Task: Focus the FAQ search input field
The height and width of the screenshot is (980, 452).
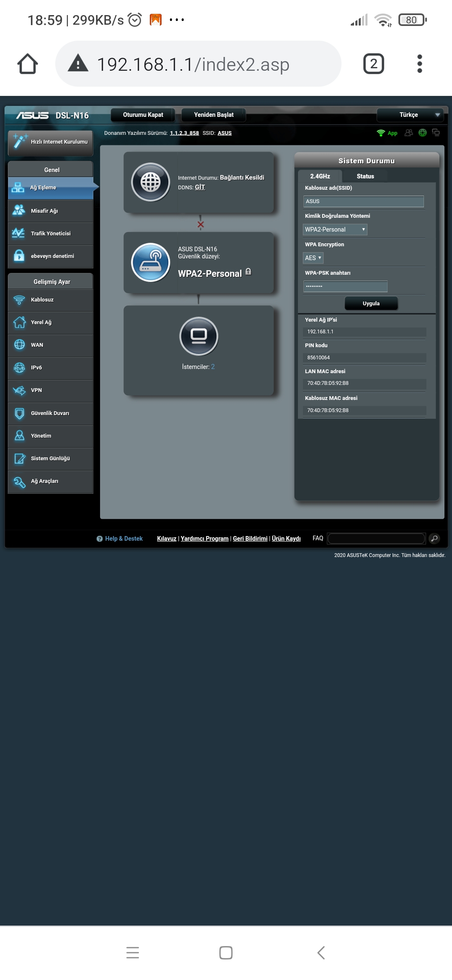Action: coord(377,539)
